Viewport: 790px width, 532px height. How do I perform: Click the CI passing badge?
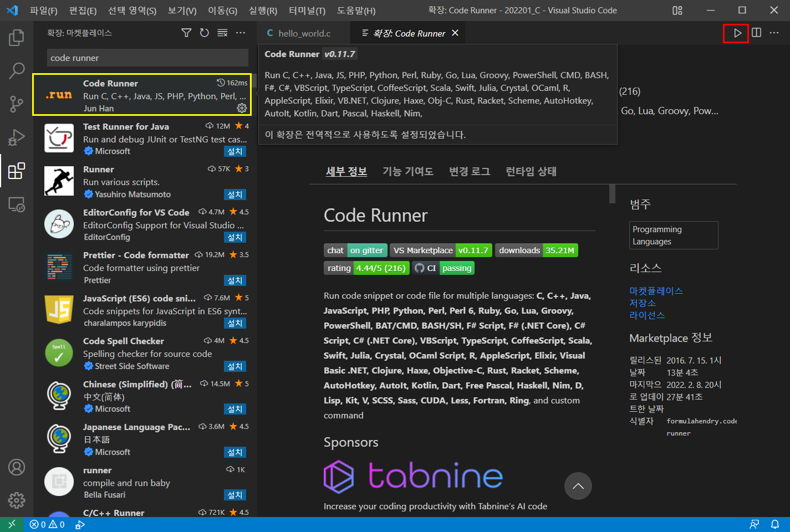[x=444, y=268]
